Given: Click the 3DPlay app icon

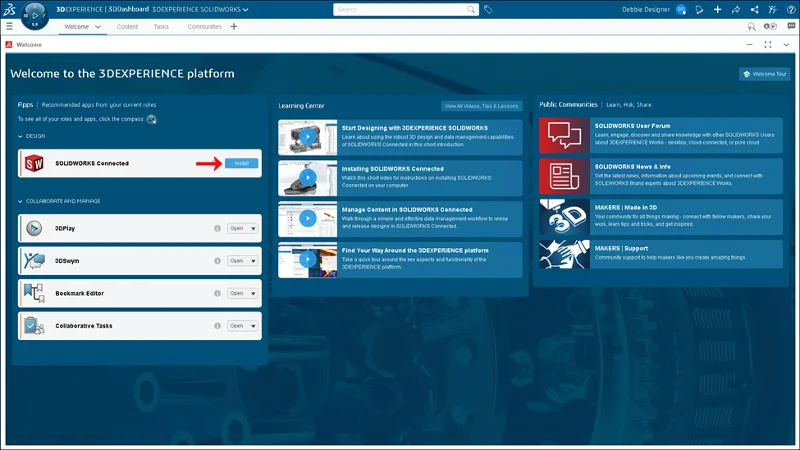Looking at the screenshot, I should pos(34,228).
